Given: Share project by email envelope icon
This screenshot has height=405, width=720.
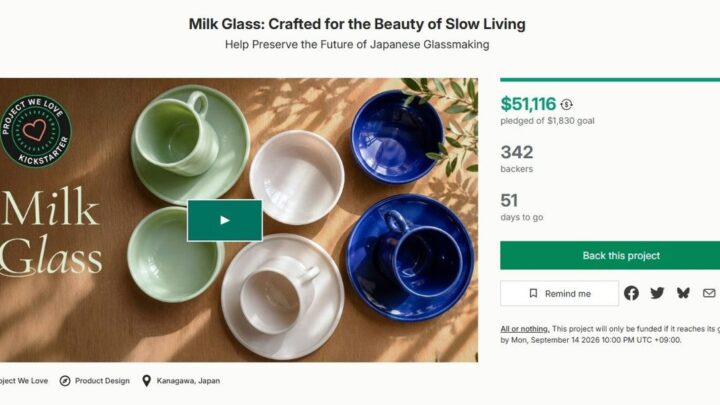Looking at the screenshot, I should [x=709, y=293].
